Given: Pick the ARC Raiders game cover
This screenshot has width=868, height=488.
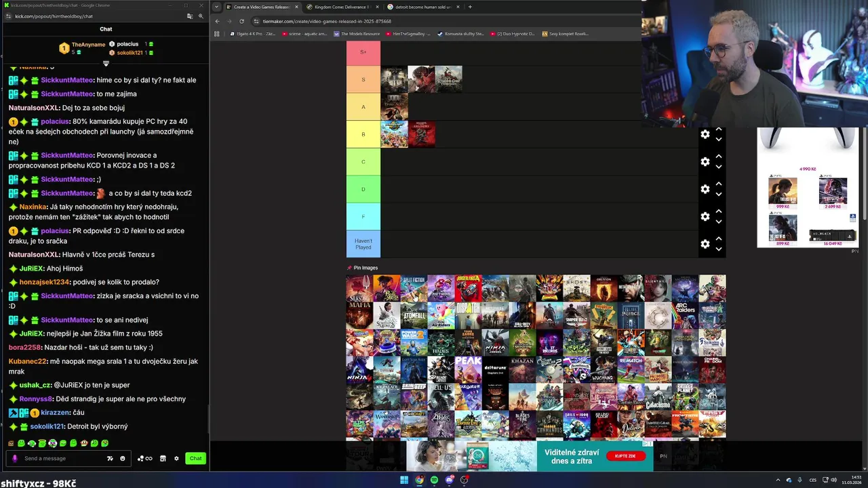Looking at the screenshot, I should click(x=685, y=315).
